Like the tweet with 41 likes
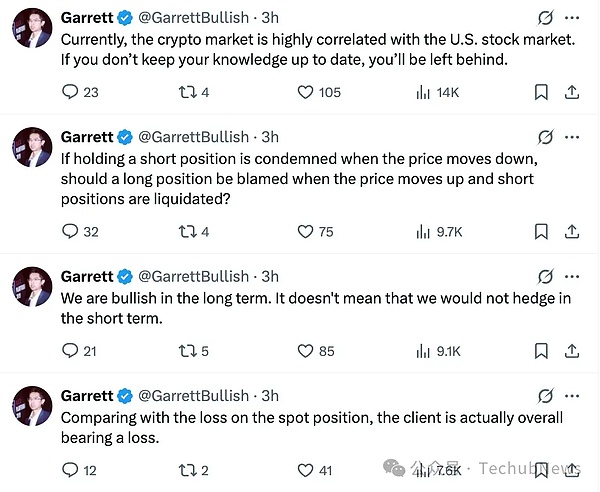This screenshot has width=600, height=492. [x=307, y=469]
